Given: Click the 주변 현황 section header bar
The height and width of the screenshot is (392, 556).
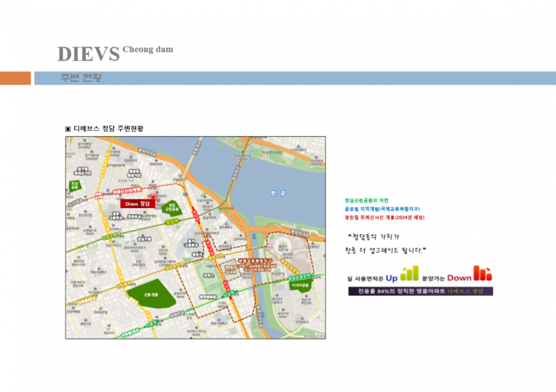Looking at the screenshot, I should click(x=295, y=78).
